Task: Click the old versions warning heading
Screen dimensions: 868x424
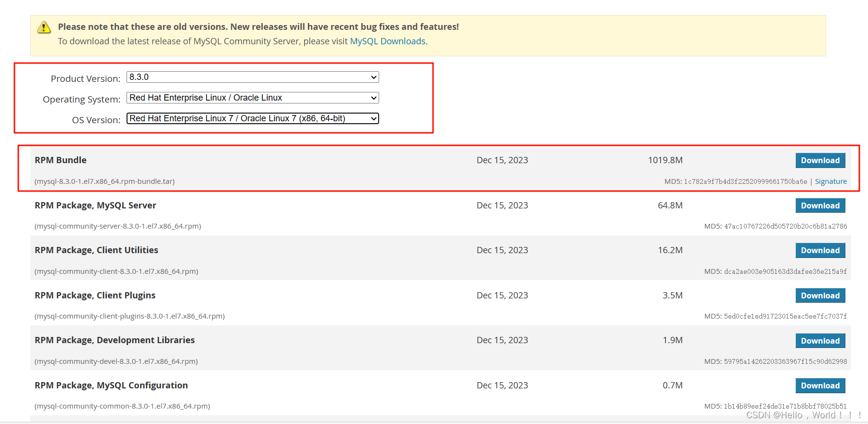Action: tap(258, 27)
